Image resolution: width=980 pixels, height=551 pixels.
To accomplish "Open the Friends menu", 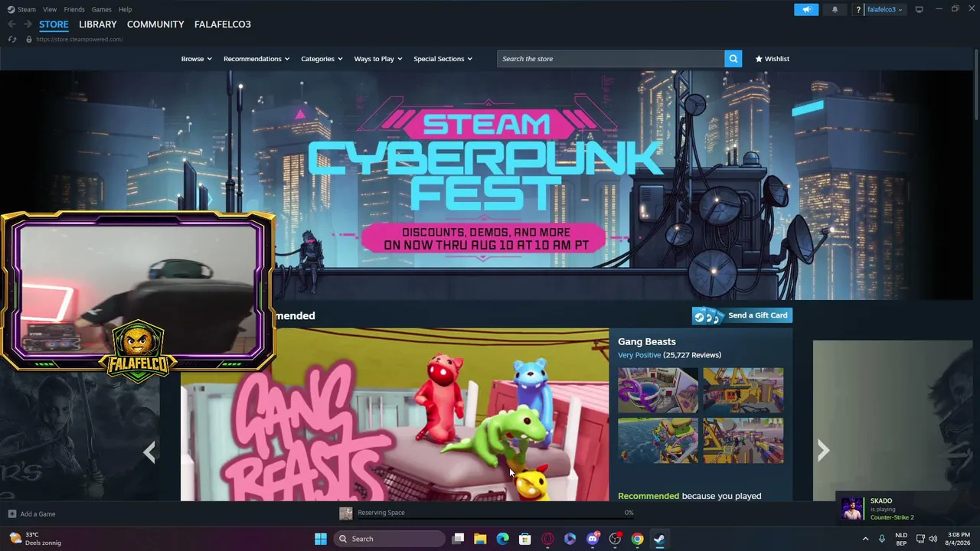I will tap(74, 9).
